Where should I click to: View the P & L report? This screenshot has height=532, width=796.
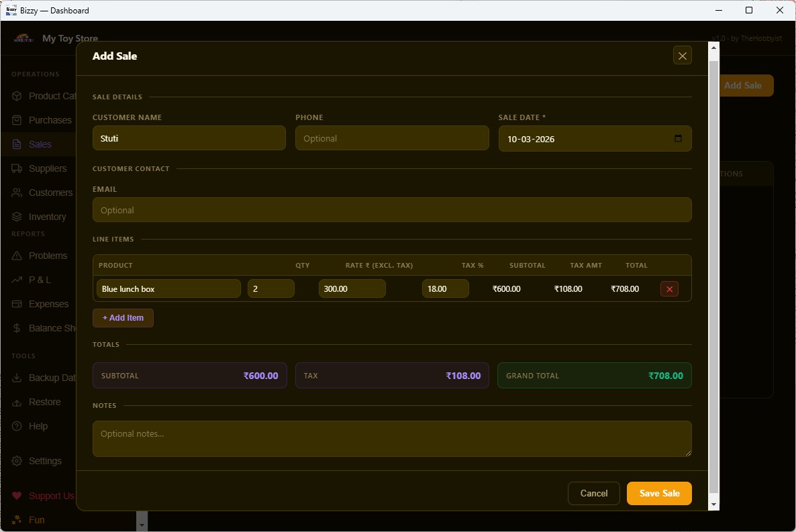(x=40, y=280)
